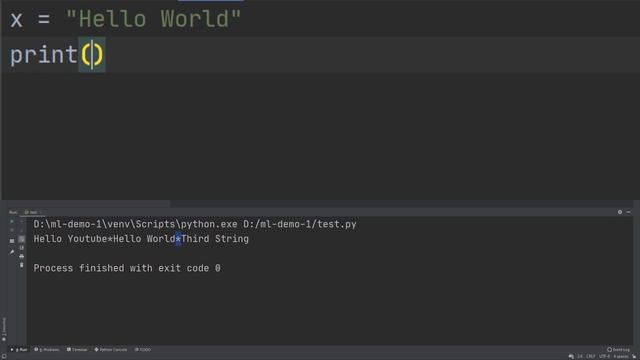Toggle scroll to end in Run console

22,248
